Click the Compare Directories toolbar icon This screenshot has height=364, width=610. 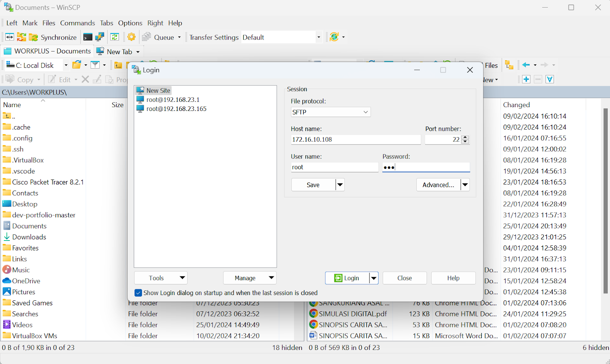point(10,37)
